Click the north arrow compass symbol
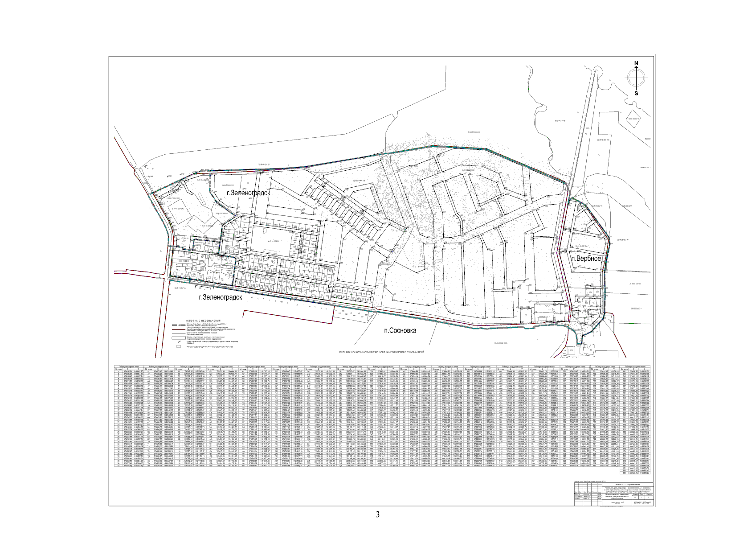Viewport: 756px width, 535px height. click(x=636, y=78)
